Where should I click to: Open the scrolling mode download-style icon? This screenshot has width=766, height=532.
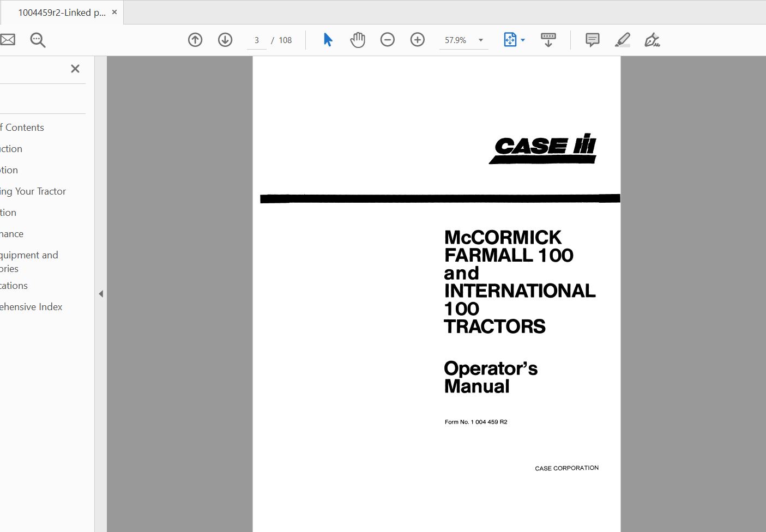click(548, 40)
